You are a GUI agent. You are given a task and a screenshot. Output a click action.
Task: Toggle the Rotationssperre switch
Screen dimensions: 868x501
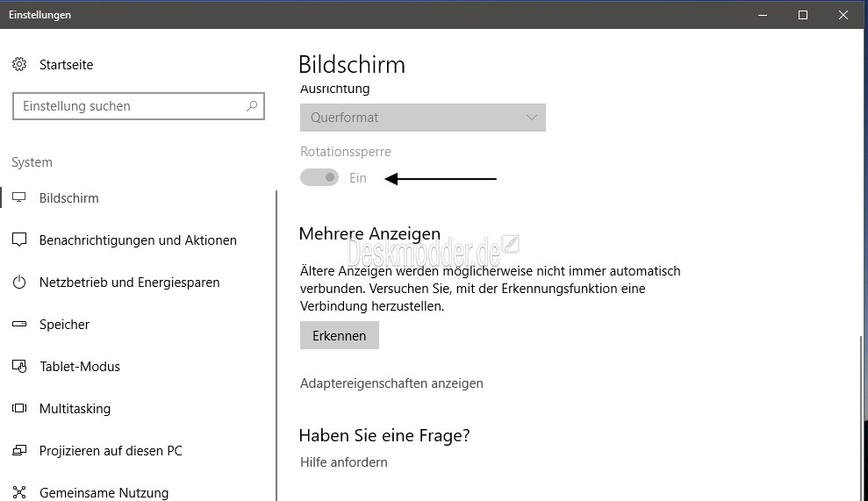[319, 178]
